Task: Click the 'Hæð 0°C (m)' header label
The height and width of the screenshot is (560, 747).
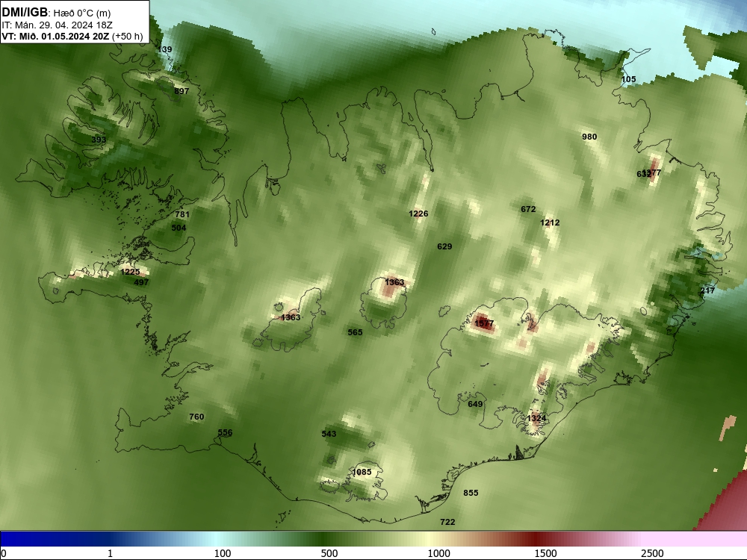Action: pos(82,13)
